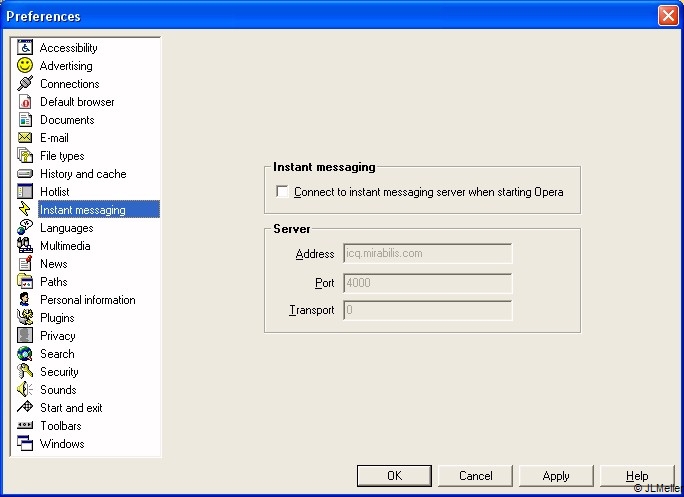The height and width of the screenshot is (497, 684).
Task: Switch to the Security category
Action: 59,372
